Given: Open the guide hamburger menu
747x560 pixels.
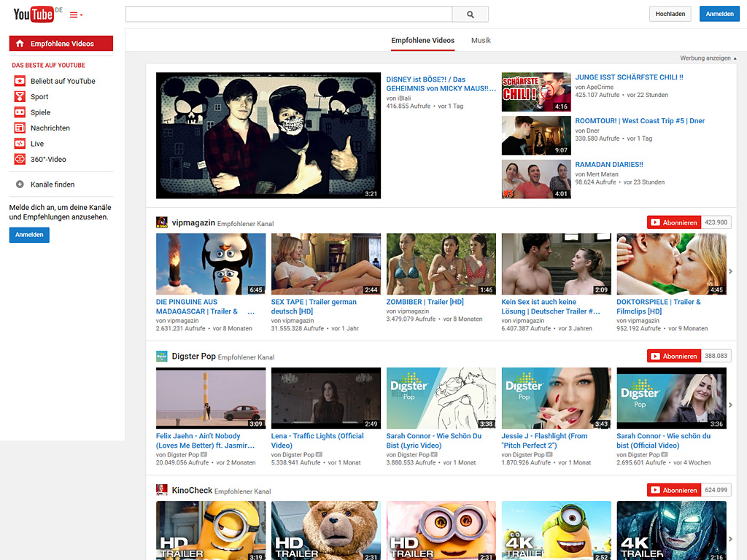Looking at the screenshot, I should tap(76, 15).
